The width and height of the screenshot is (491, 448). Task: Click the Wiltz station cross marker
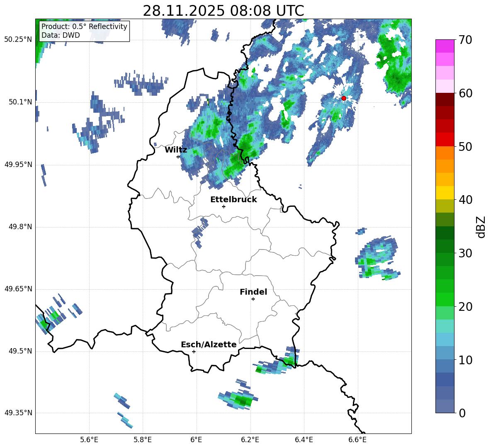[x=178, y=157]
